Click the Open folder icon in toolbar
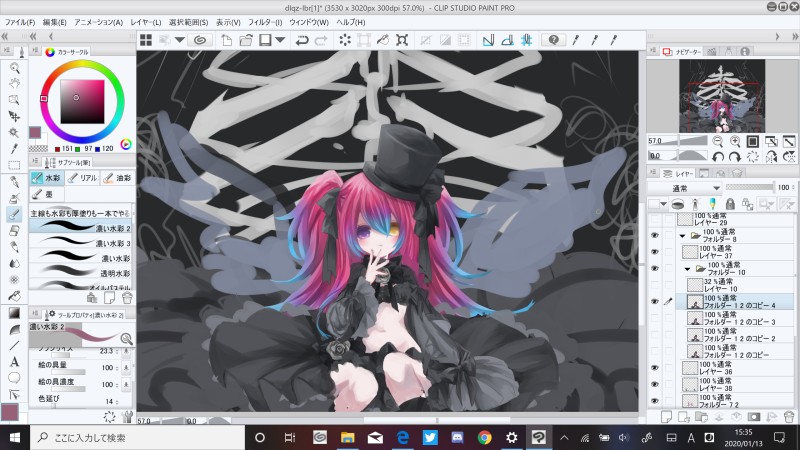This screenshot has width=800, height=450. (x=246, y=40)
